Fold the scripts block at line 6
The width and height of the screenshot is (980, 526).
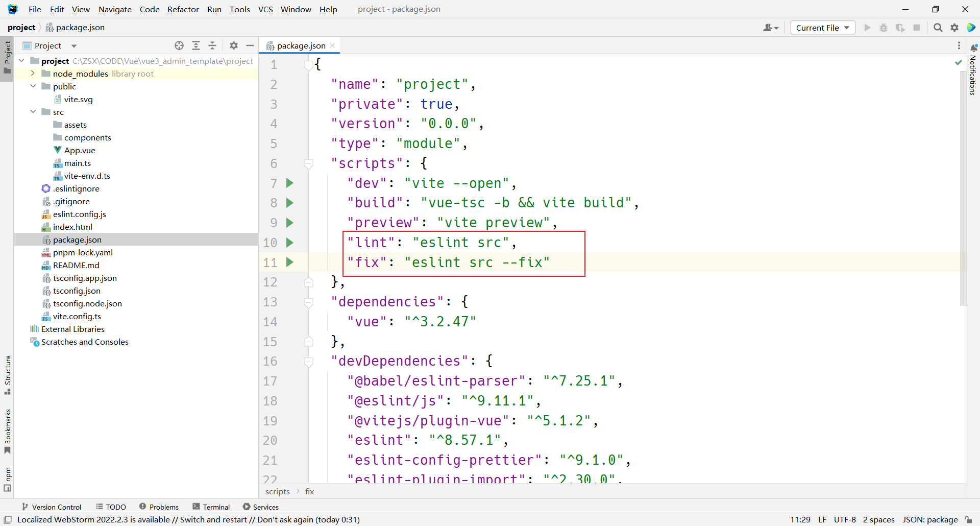[309, 164]
